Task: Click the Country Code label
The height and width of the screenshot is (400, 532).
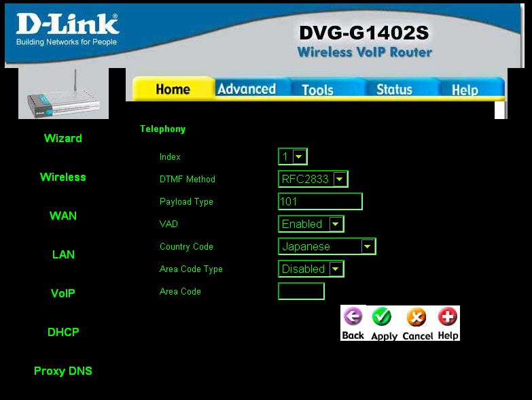Action: 186,246
